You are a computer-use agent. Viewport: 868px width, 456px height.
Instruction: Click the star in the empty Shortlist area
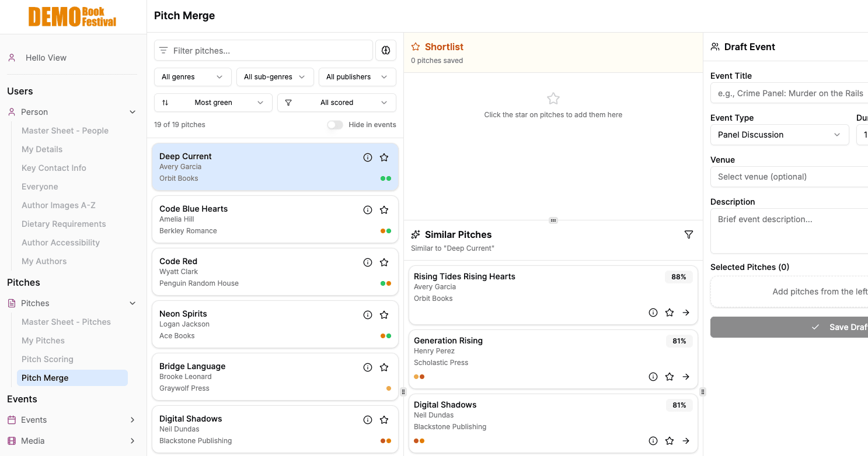pyautogui.click(x=553, y=99)
